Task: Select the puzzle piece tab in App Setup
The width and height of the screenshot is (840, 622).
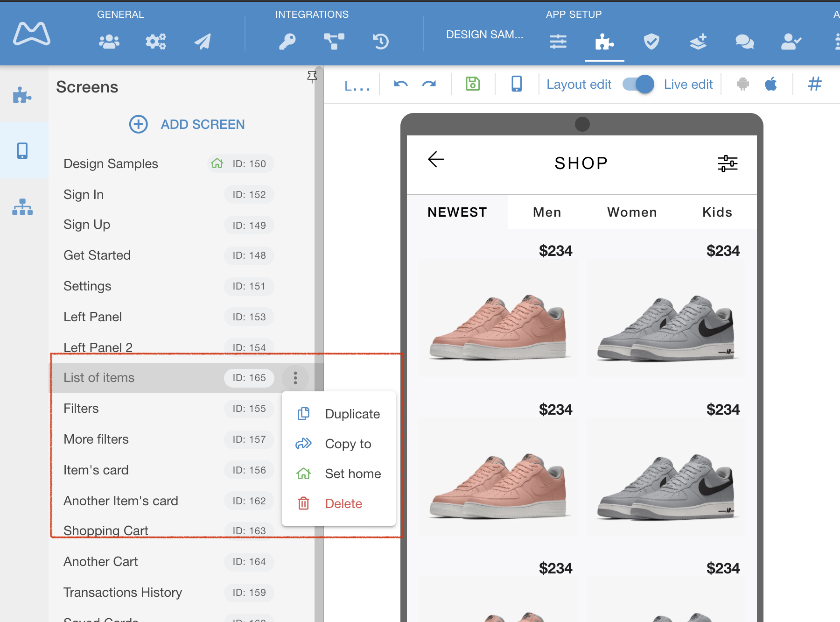Action: (x=604, y=42)
